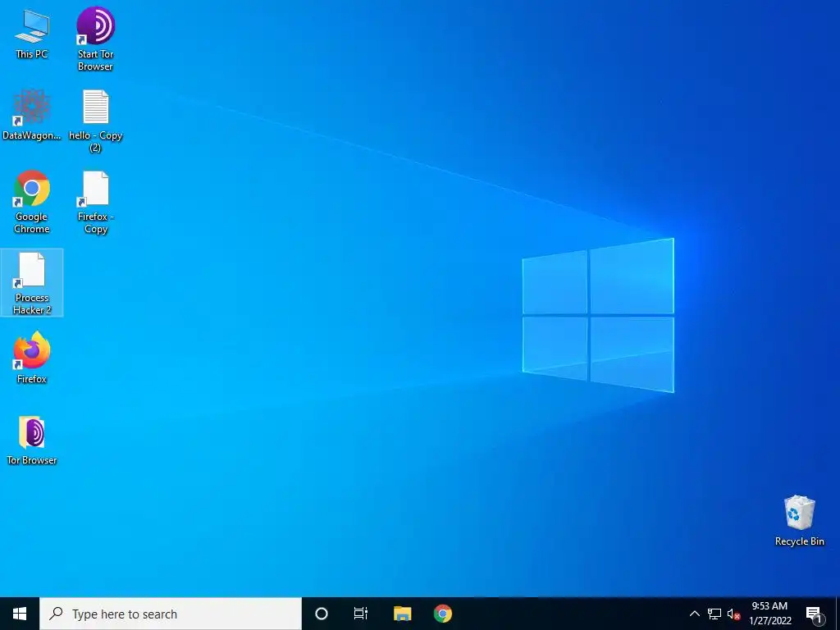Select the This PC desktop icon
840x630 pixels.
pos(32,33)
